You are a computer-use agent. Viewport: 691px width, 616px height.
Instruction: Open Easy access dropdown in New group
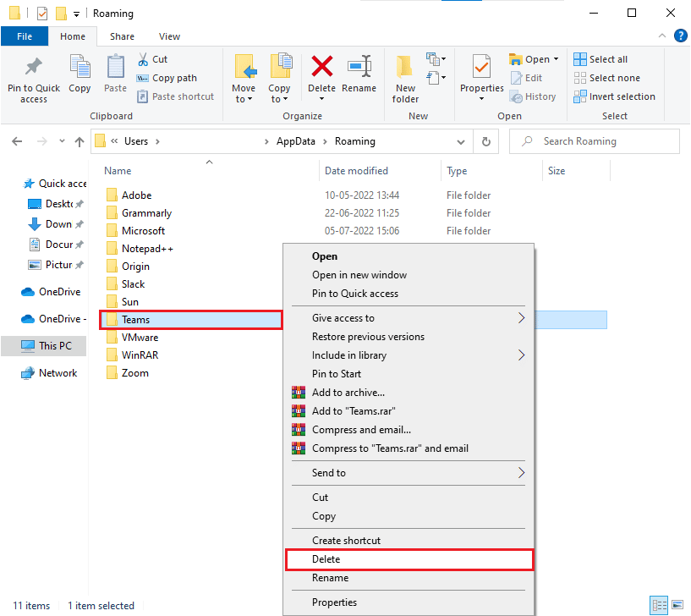[x=436, y=78]
